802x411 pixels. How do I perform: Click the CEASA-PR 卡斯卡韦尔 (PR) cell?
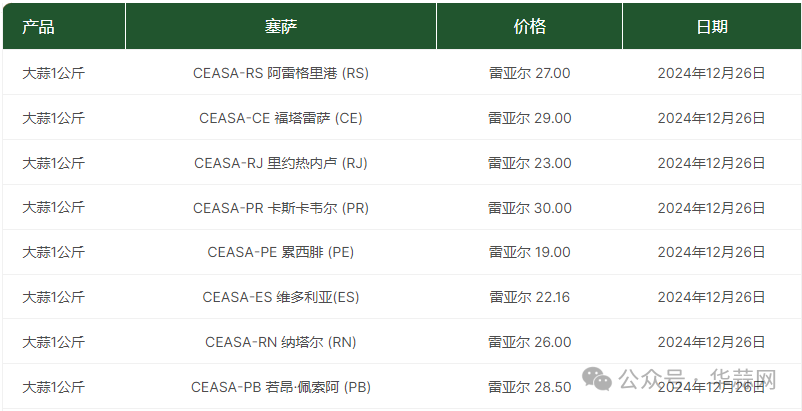(x=281, y=208)
